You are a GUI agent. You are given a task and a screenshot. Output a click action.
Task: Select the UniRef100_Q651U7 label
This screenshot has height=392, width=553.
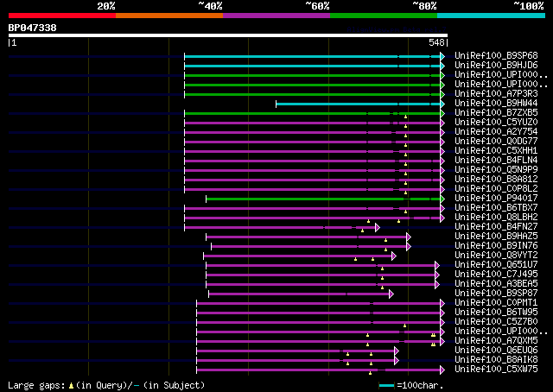496,265
